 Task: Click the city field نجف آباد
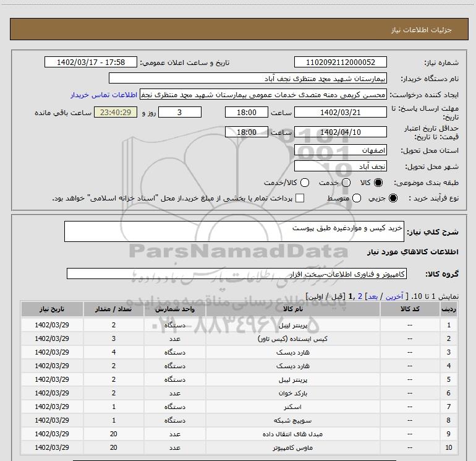[340, 166]
